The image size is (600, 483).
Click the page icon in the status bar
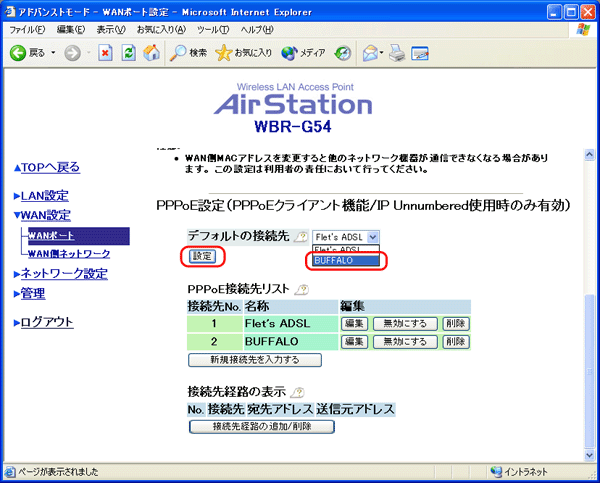point(10,472)
